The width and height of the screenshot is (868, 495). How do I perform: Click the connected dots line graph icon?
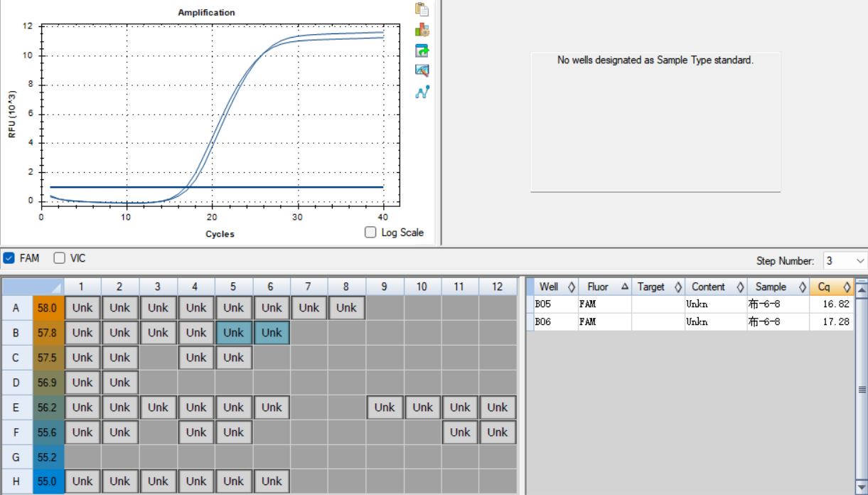tap(422, 92)
